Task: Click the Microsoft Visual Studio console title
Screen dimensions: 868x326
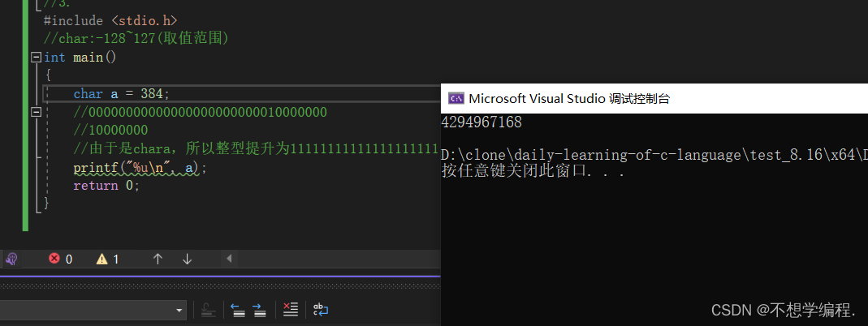Action: (x=569, y=98)
